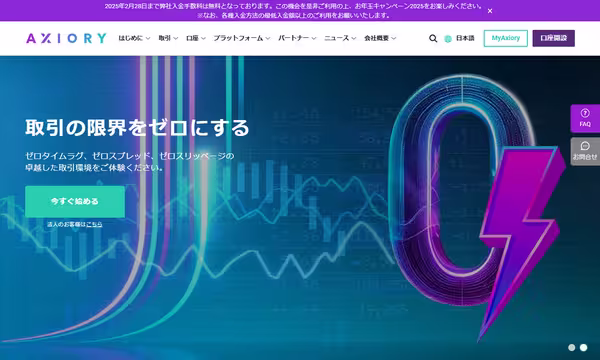Click the banner campaign notice text

293,11
